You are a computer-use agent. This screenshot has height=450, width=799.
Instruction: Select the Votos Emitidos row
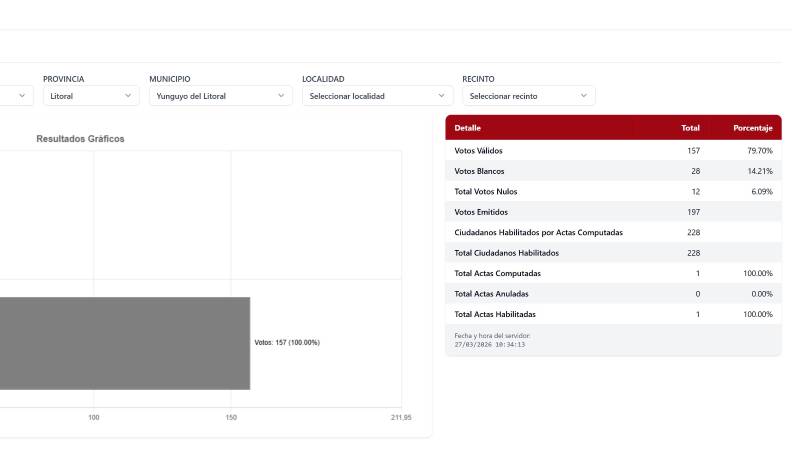pos(613,212)
